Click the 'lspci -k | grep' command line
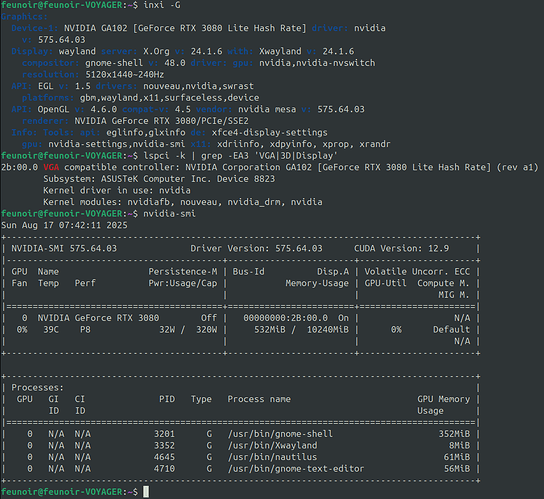544x499 pixels. (240, 155)
